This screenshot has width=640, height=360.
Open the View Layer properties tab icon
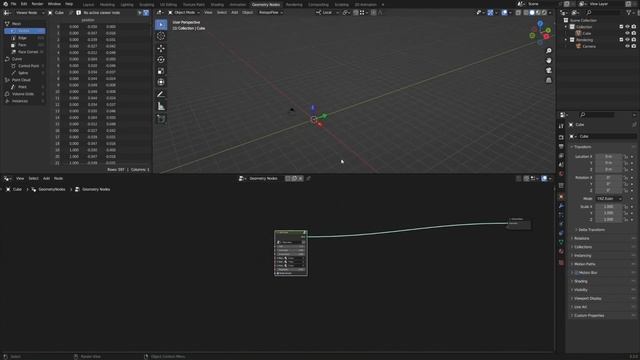tap(561, 156)
